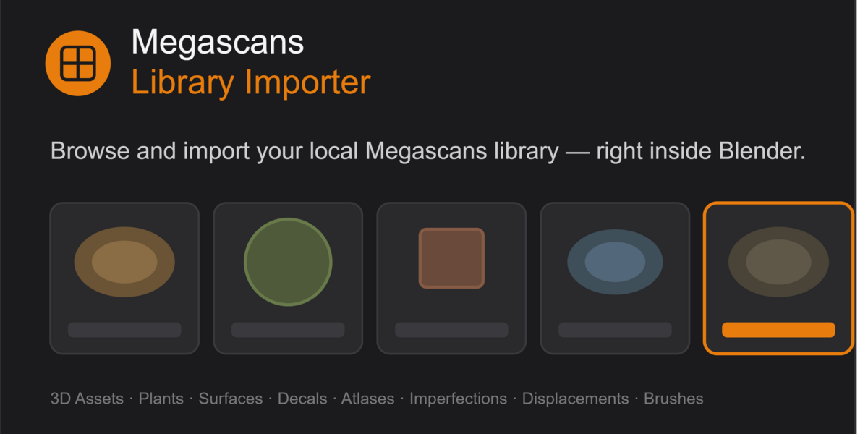Click the gray label bar under green circle
The width and height of the screenshot is (868, 434).
[288, 330]
